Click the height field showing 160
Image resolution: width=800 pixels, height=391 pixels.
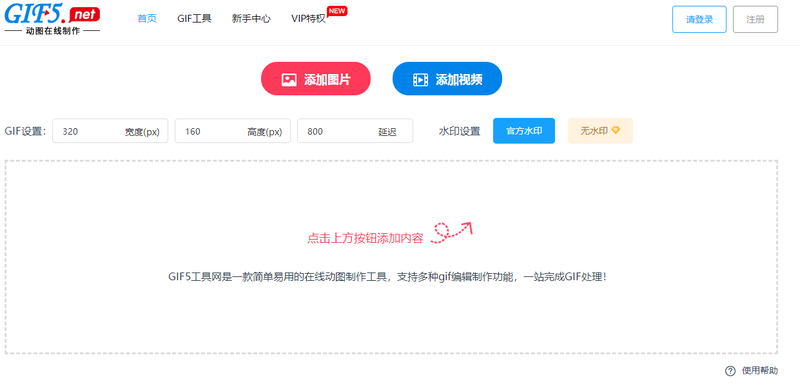point(233,131)
